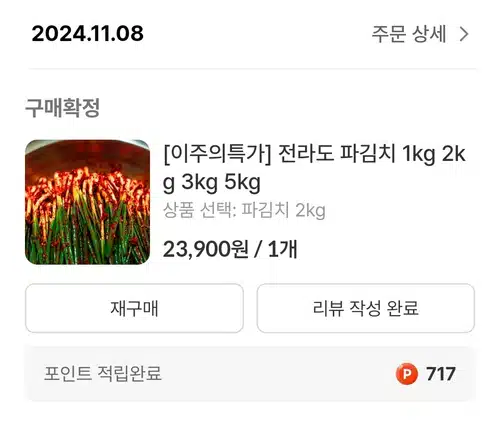Tap the 전라도 파김치 product title
This screenshot has width=500, height=427.
(314, 168)
